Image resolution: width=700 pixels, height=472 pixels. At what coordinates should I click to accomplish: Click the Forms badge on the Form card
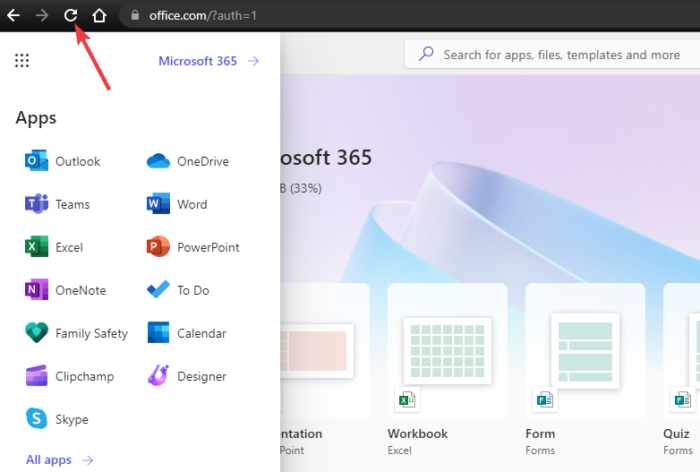[x=545, y=400]
